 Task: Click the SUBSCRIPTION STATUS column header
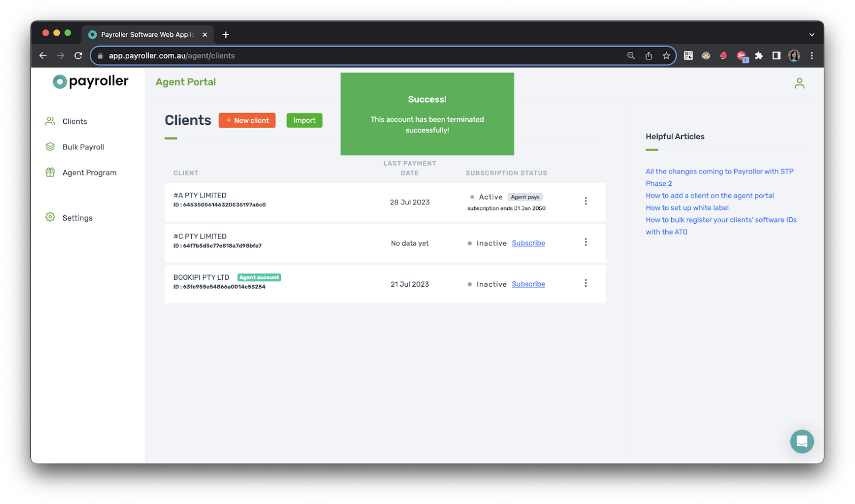click(x=506, y=173)
